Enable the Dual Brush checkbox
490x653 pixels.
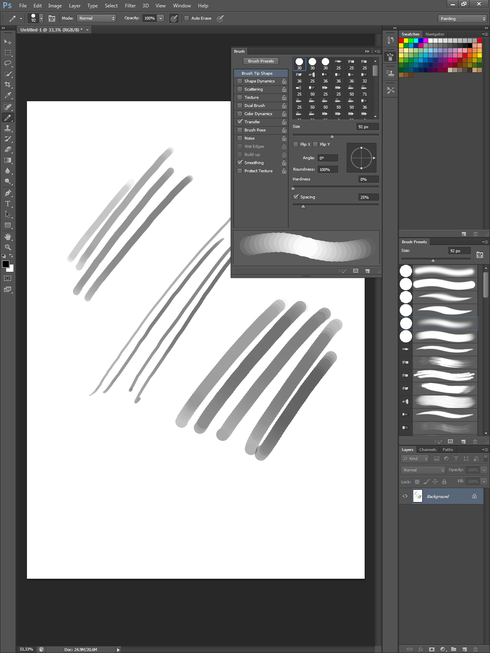tap(240, 105)
